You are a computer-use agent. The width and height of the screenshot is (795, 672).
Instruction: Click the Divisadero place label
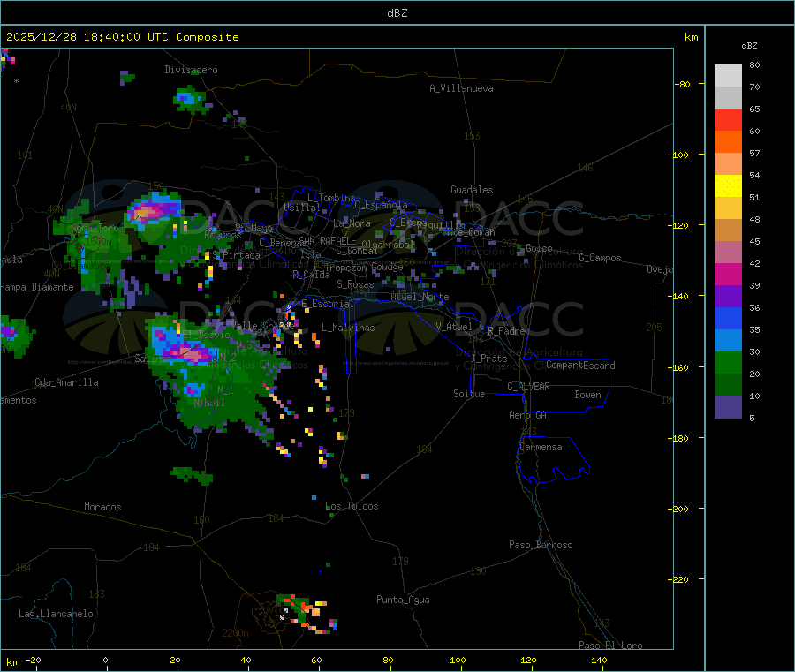191,70
